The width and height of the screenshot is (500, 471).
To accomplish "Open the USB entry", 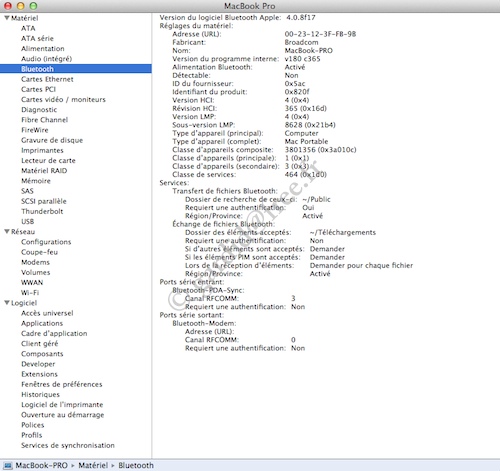I will pos(27,221).
